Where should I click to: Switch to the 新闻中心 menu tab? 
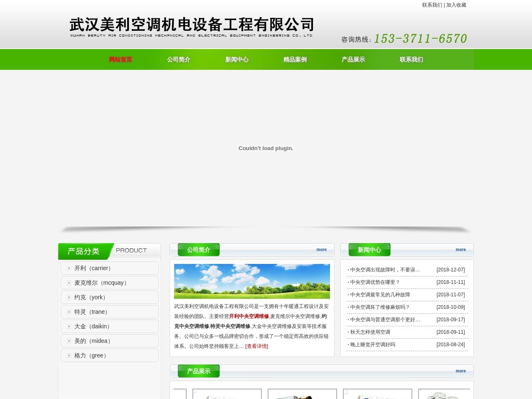(236, 59)
